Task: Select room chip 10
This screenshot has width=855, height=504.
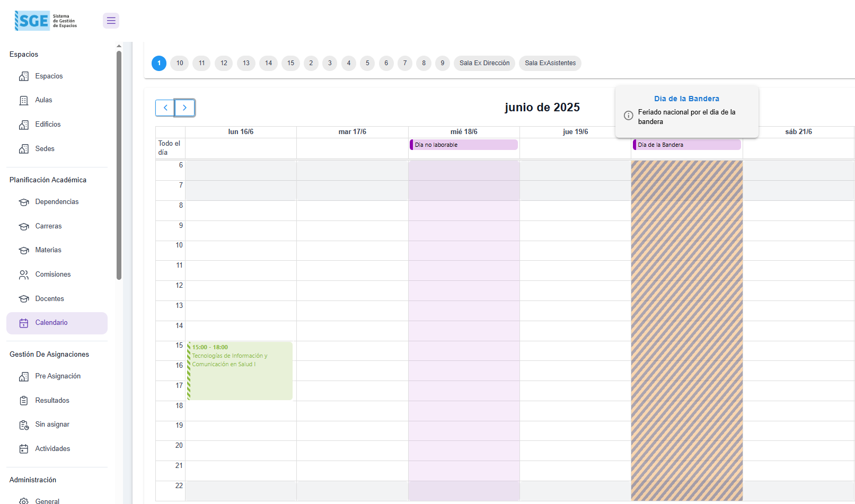Action: click(180, 63)
